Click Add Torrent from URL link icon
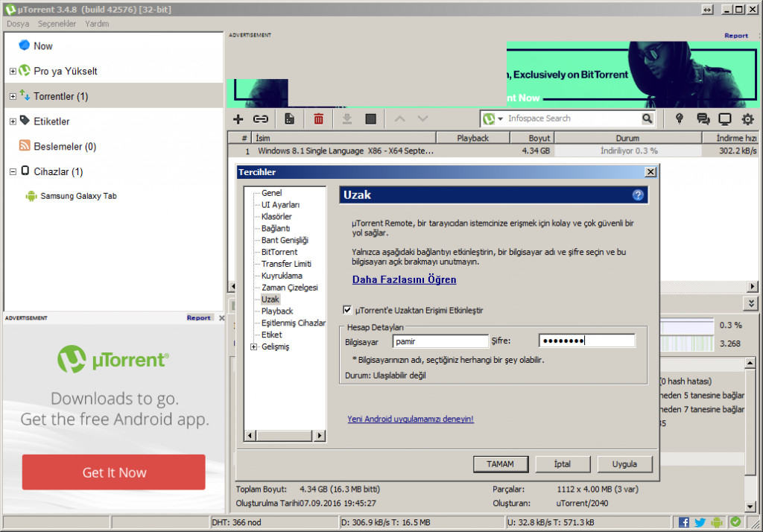763x532 pixels. (261, 118)
